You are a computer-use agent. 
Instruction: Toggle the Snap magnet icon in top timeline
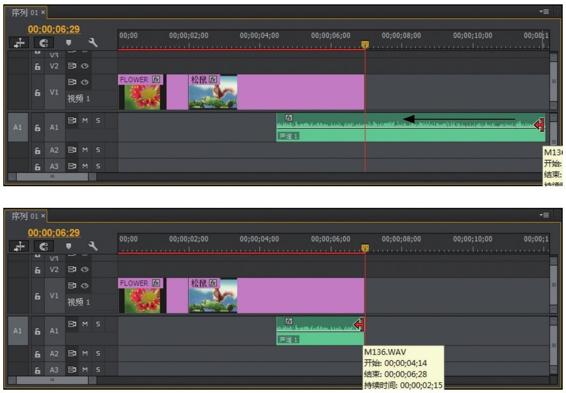click(x=44, y=43)
